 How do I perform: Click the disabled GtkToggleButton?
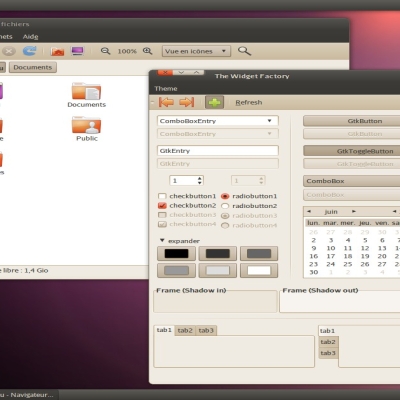[352, 164]
